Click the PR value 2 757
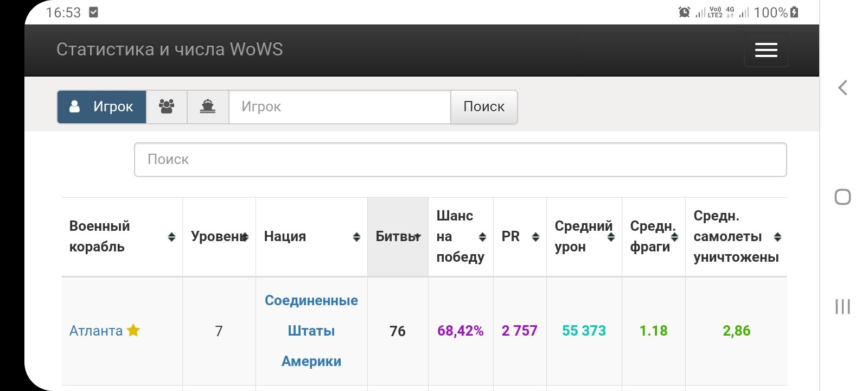The height and width of the screenshot is (391, 868). coord(520,331)
